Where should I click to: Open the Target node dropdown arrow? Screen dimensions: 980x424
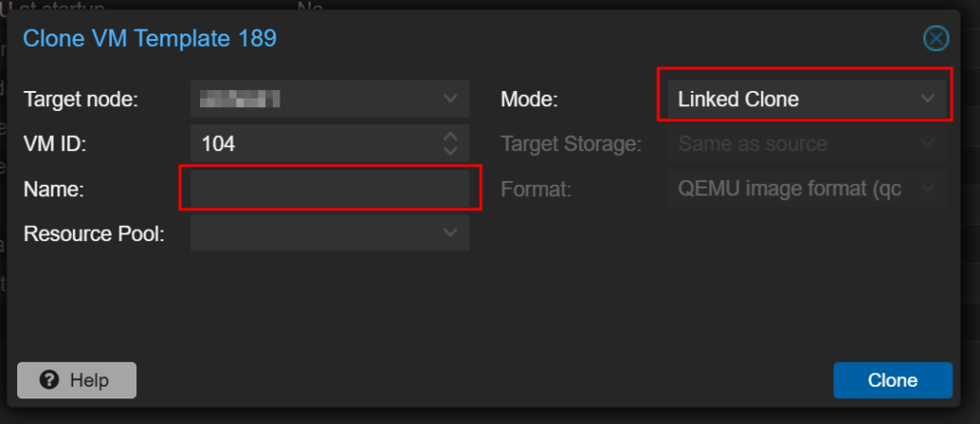[450, 99]
